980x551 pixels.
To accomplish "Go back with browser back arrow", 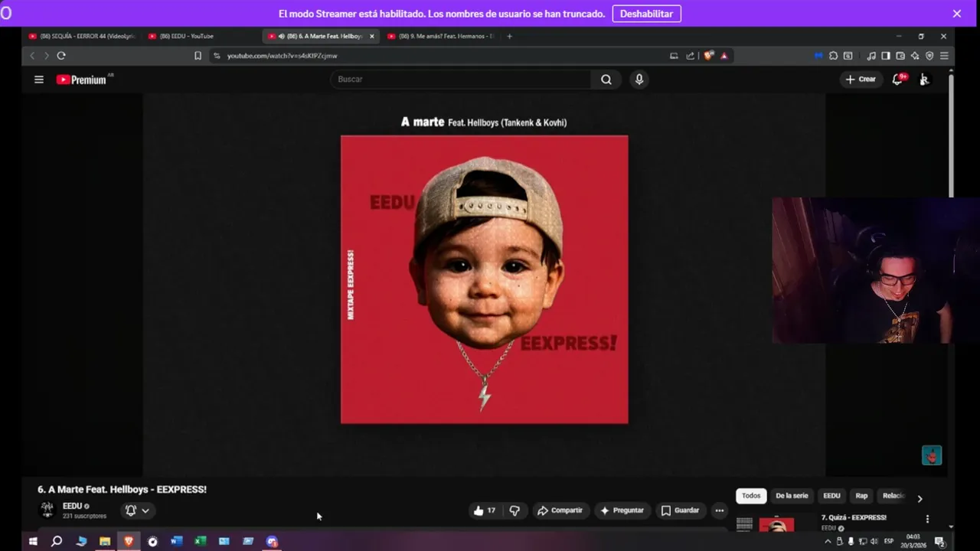I will coord(32,56).
